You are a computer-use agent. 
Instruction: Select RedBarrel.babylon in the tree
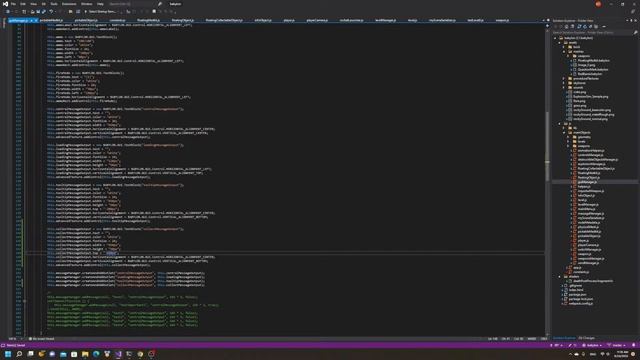tap(590, 74)
